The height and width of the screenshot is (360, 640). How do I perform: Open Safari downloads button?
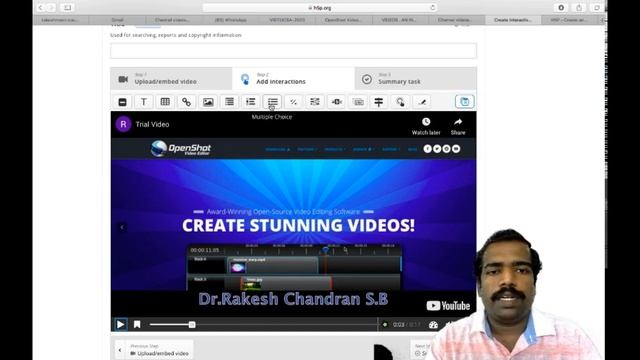click(x=561, y=8)
